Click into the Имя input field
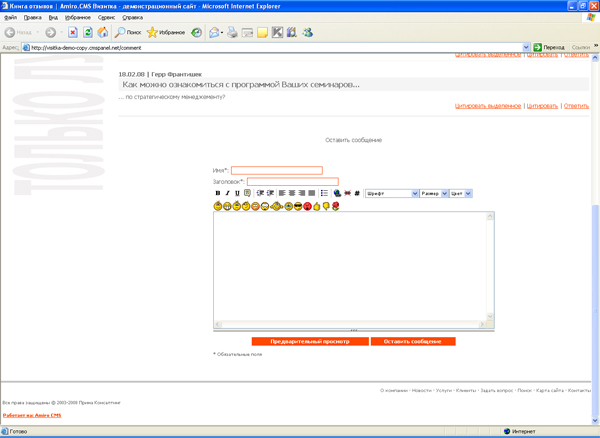The width and height of the screenshot is (600, 438). click(x=277, y=170)
